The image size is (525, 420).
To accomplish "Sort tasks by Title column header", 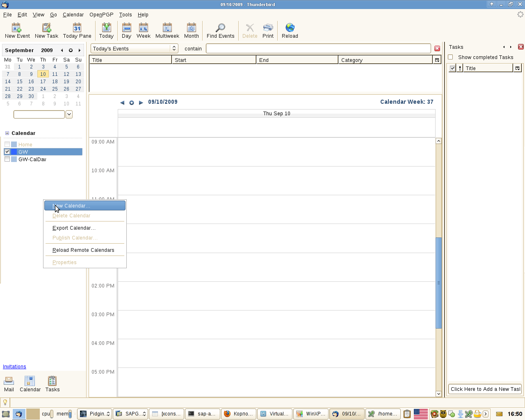I will tap(488, 68).
